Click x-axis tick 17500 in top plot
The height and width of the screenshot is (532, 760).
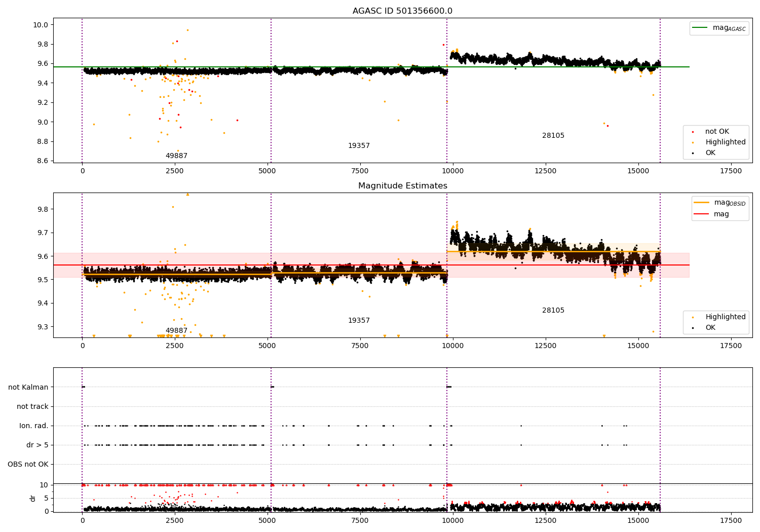tap(731, 171)
